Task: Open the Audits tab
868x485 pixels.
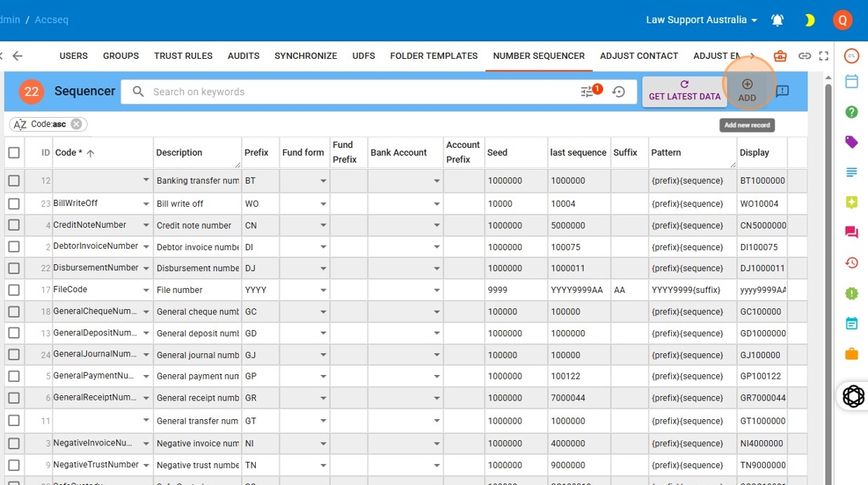Action: [x=243, y=56]
